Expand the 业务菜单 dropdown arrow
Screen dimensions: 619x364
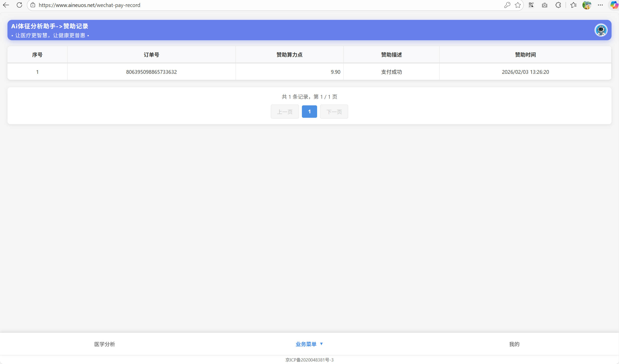tap(321, 344)
